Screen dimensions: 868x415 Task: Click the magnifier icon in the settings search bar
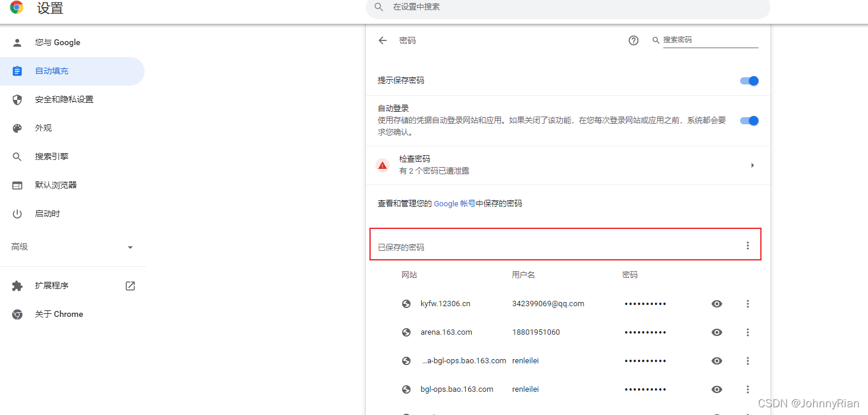click(379, 7)
